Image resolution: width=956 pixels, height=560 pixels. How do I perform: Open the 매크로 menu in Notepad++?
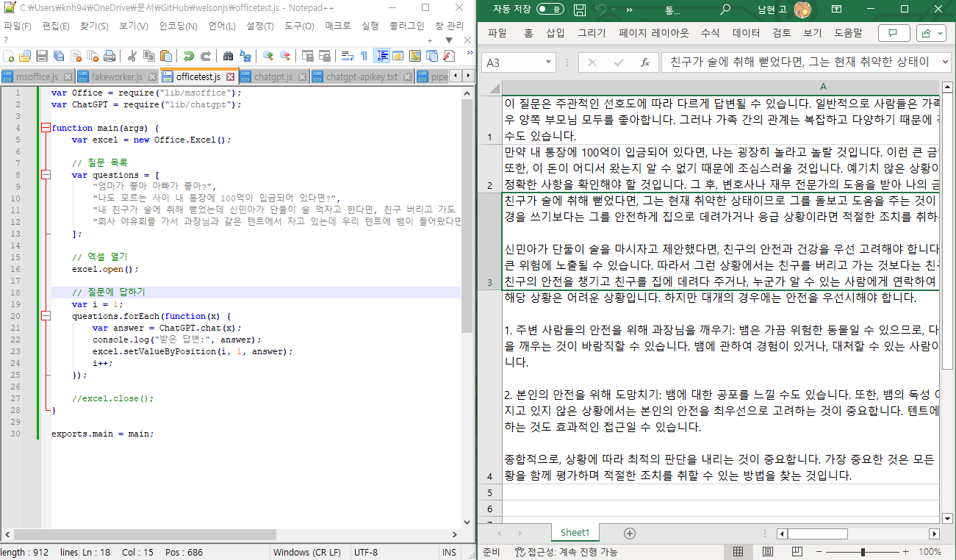[338, 26]
